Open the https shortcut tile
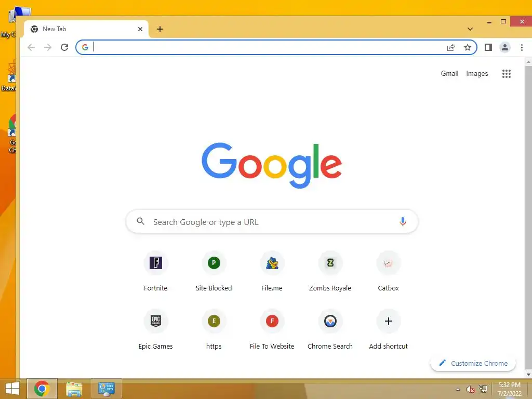 tap(214, 329)
